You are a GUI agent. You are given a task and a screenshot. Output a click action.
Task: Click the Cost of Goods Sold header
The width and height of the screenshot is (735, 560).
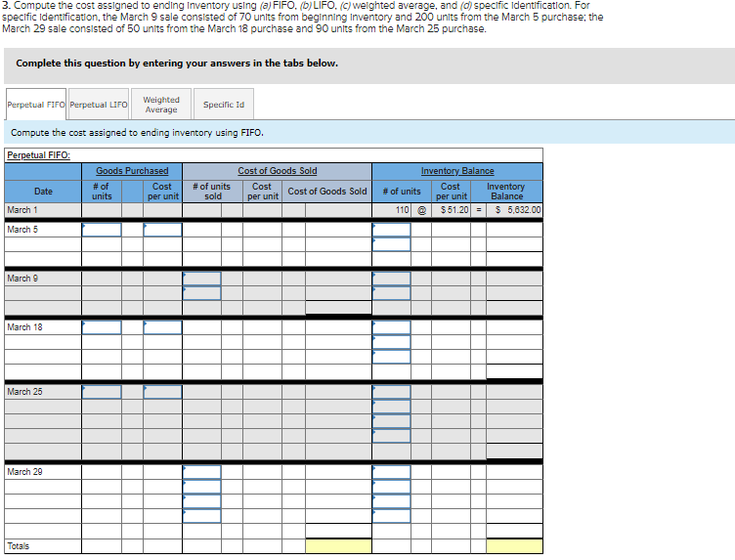277,171
